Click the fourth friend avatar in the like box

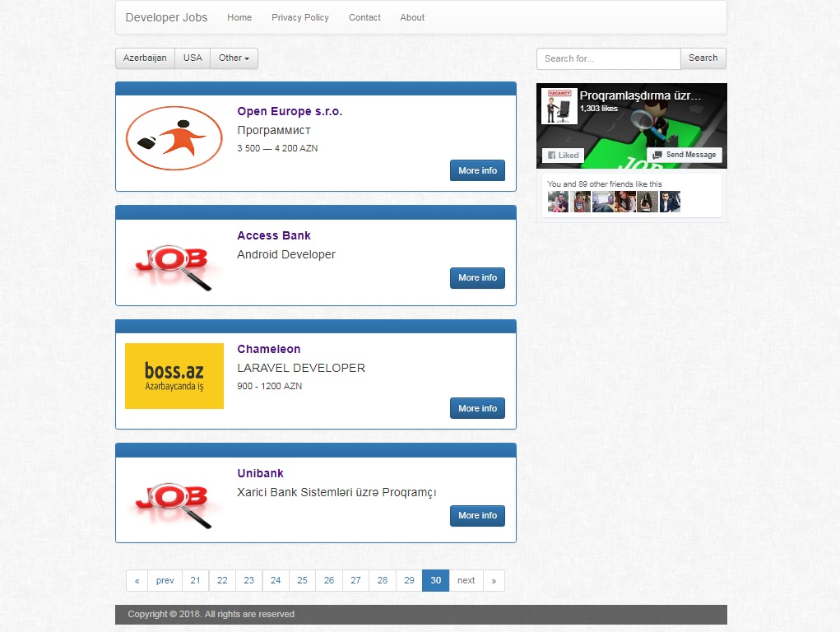[x=625, y=202]
